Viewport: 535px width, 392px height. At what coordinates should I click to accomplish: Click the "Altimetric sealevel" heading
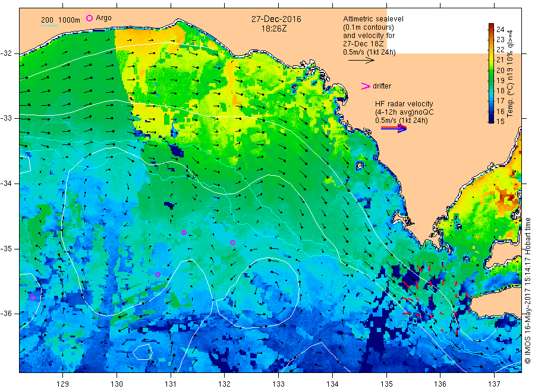[373, 19]
